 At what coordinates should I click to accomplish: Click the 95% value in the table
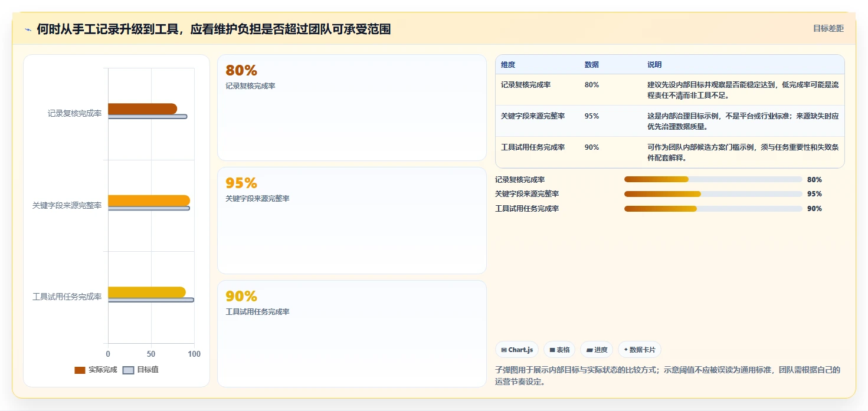[x=592, y=116]
